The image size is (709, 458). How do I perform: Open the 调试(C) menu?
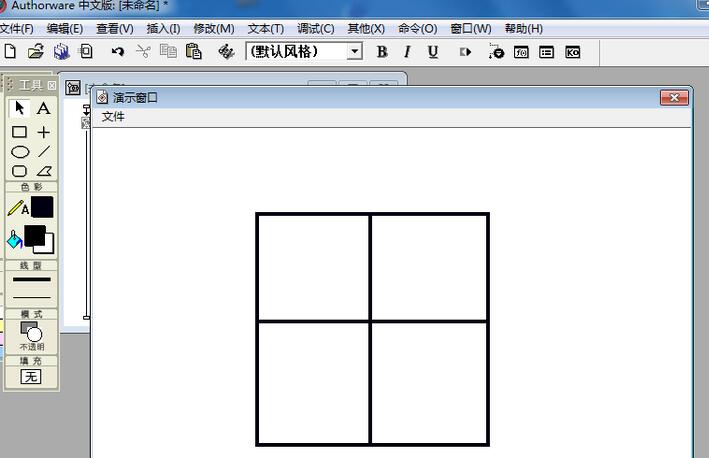coord(316,28)
